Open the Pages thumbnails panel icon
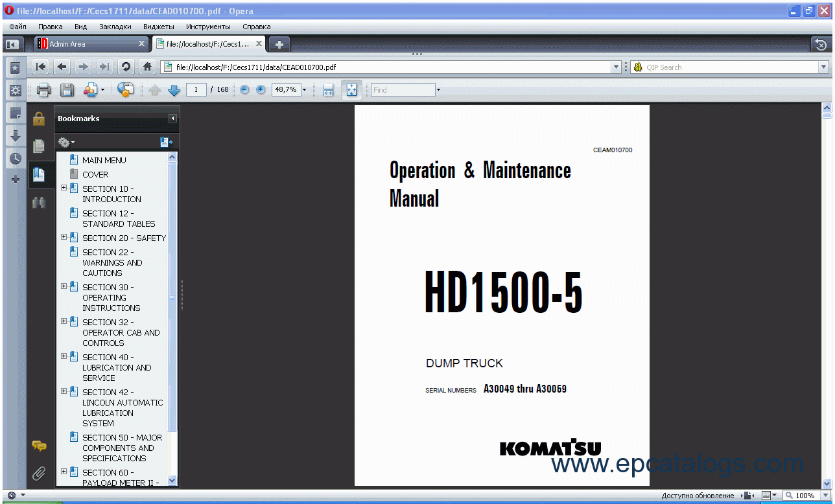Image resolution: width=835 pixels, height=504 pixels. click(39, 146)
